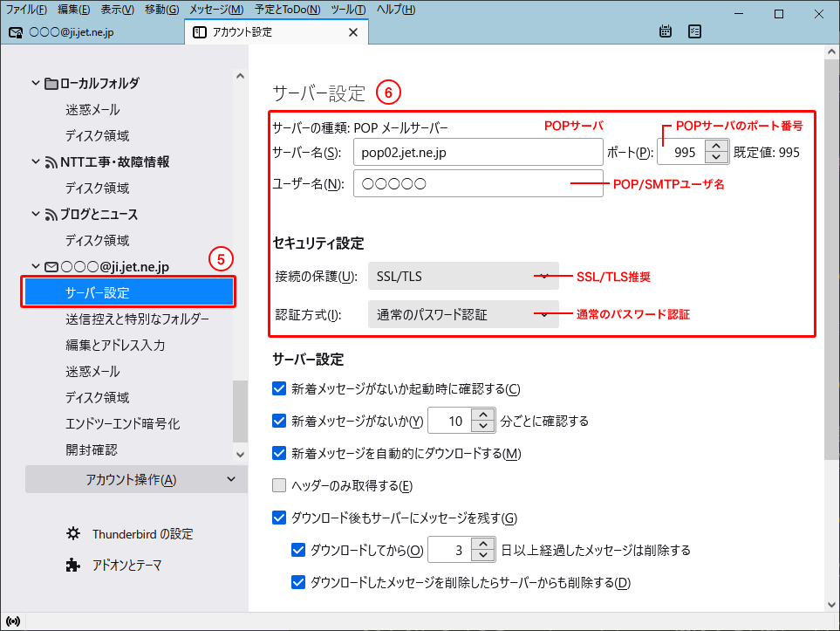Screen dimensions: 840x631
Task: Click the Thunderbird settings gear icon
Action: click(73, 533)
